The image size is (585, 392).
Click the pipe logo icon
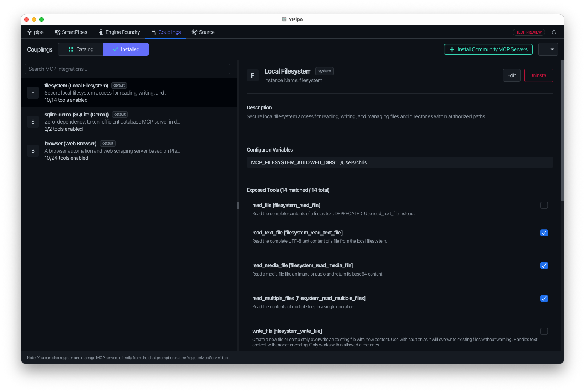29,32
